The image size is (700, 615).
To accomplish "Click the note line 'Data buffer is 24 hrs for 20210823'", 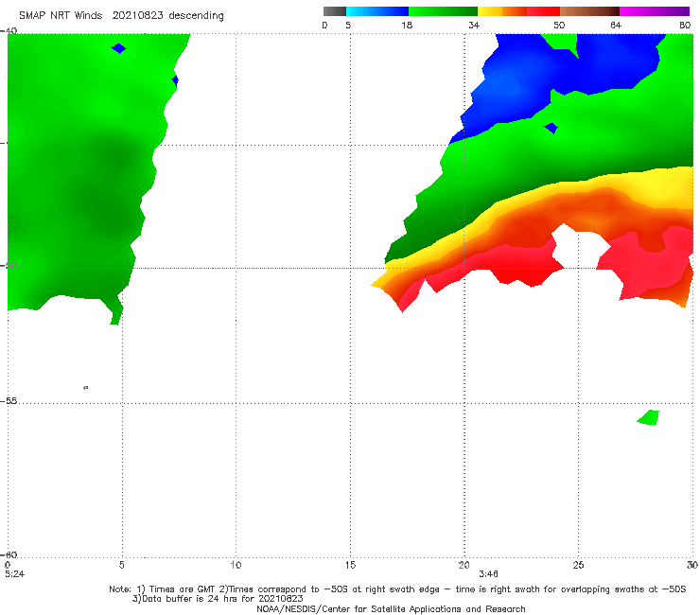I will [218, 599].
